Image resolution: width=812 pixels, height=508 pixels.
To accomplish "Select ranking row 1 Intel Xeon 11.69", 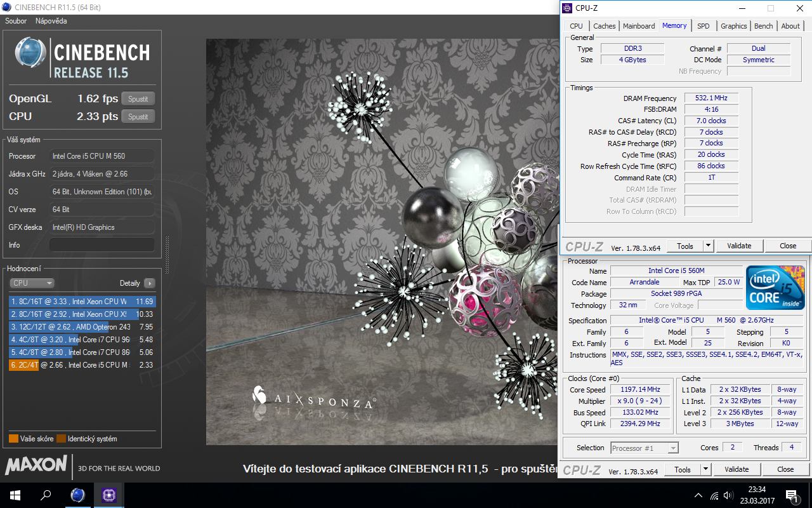I will click(82, 302).
